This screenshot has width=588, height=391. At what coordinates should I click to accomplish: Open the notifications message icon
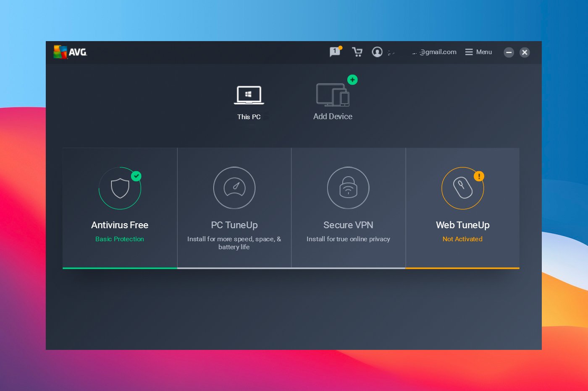335,52
